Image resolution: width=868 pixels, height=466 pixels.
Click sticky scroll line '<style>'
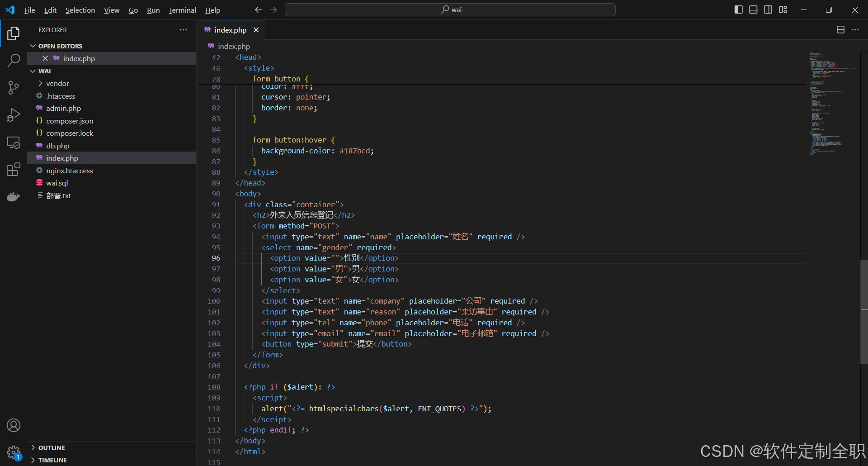(x=259, y=68)
